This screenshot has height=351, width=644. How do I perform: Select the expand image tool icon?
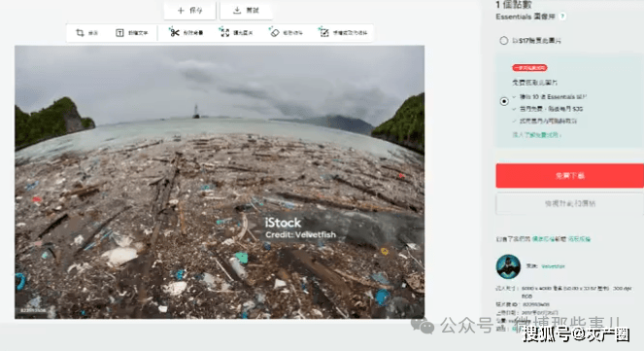(x=224, y=32)
